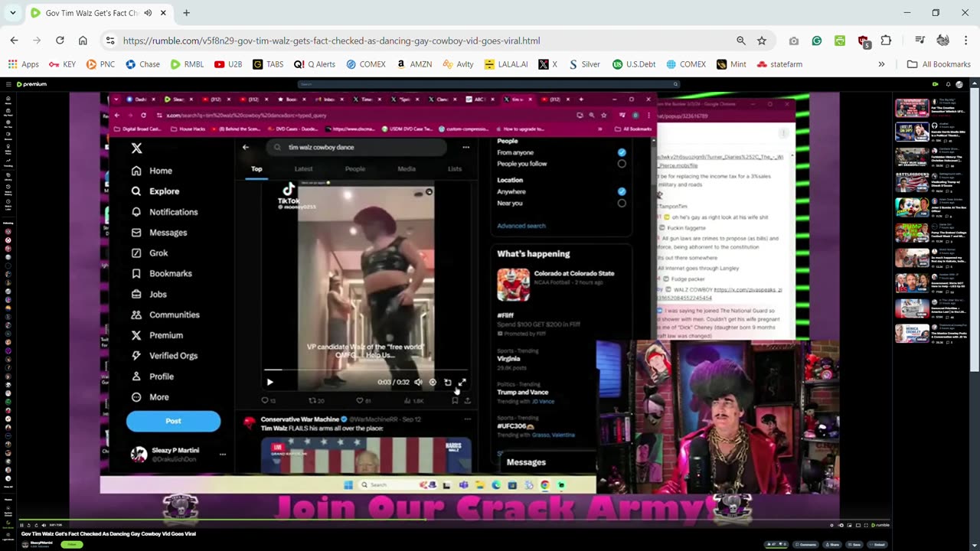Open Rumble's go-live camera icon
The width and height of the screenshot is (980, 551).
point(935,84)
